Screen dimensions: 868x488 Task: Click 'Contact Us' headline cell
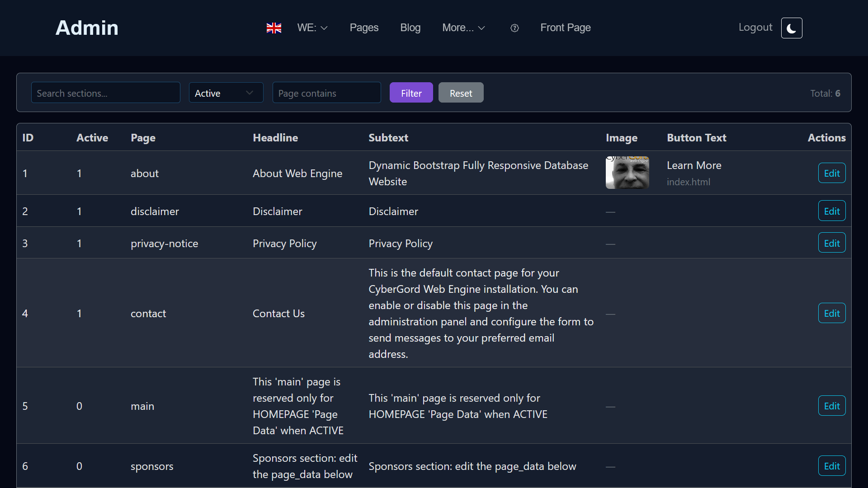tap(278, 314)
